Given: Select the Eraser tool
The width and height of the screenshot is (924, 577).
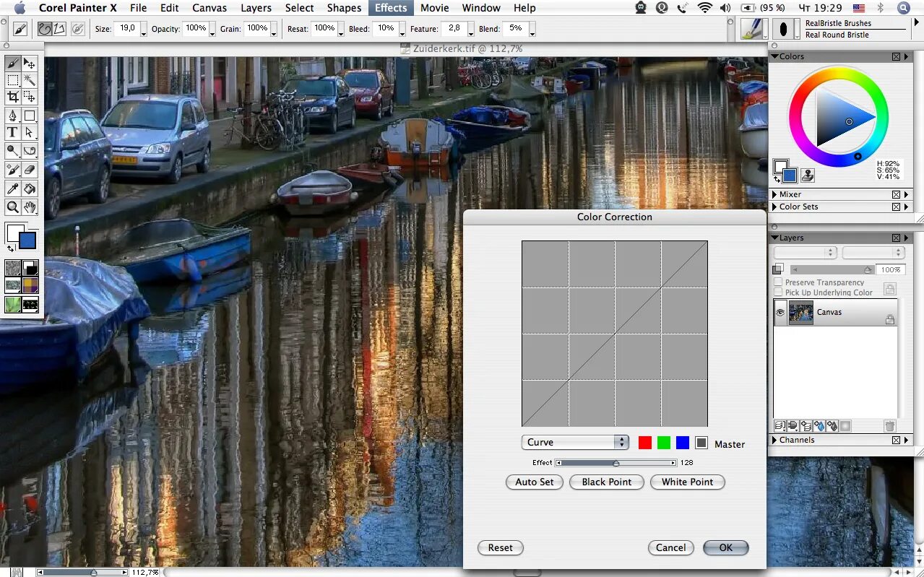Looking at the screenshot, I should [x=30, y=170].
